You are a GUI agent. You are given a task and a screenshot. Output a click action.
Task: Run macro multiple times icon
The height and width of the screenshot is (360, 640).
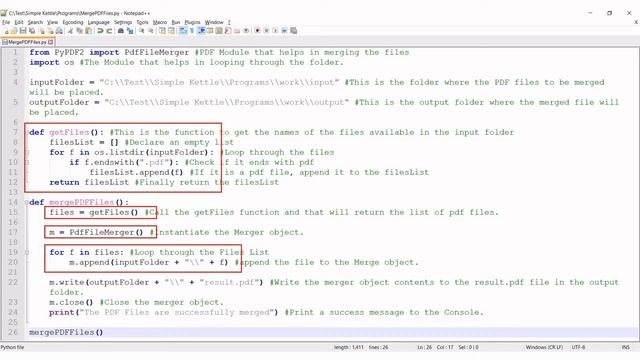tap(284, 31)
